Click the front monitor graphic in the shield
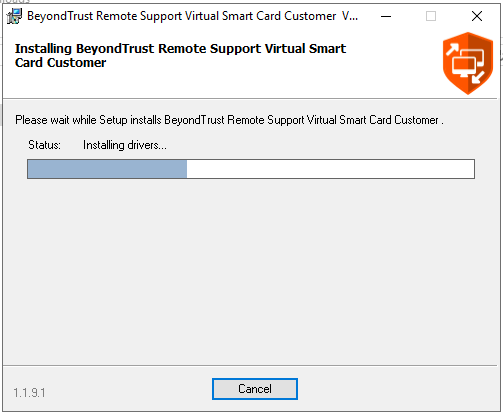 464,66
